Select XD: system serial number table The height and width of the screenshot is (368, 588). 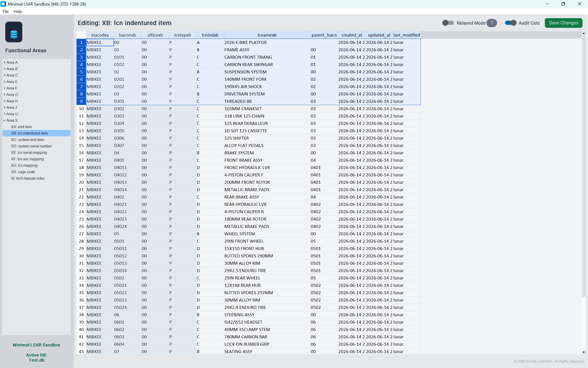31,146
